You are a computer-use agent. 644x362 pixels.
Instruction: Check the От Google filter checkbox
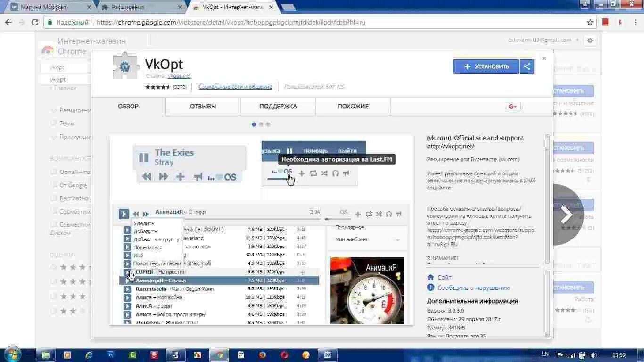(53, 185)
